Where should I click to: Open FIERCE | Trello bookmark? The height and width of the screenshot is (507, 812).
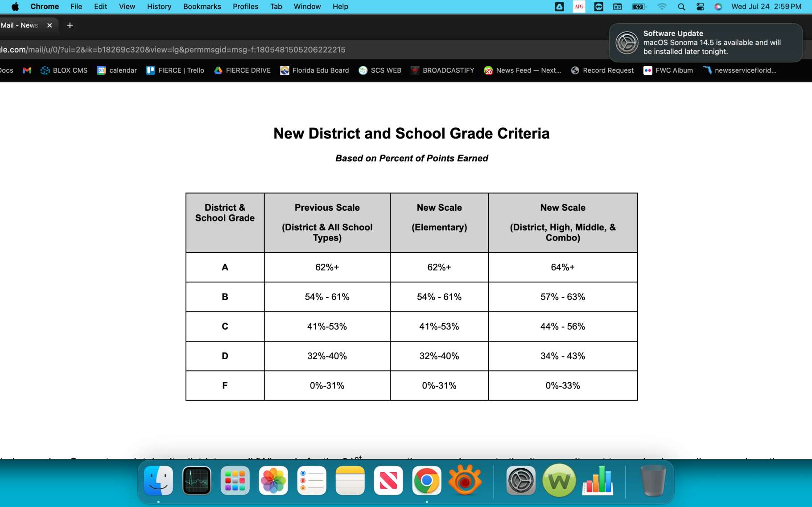coord(175,70)
